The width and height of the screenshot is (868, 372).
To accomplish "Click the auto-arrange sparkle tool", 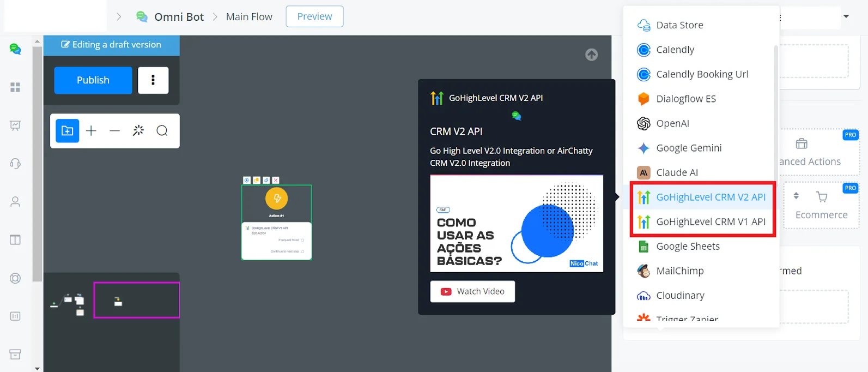I will coord(138,130).
